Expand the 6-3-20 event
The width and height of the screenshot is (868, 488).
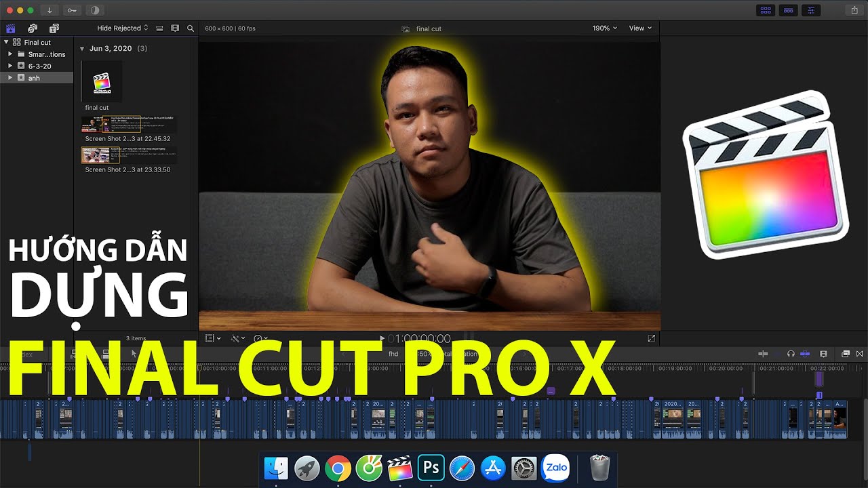tap(10, 66)
